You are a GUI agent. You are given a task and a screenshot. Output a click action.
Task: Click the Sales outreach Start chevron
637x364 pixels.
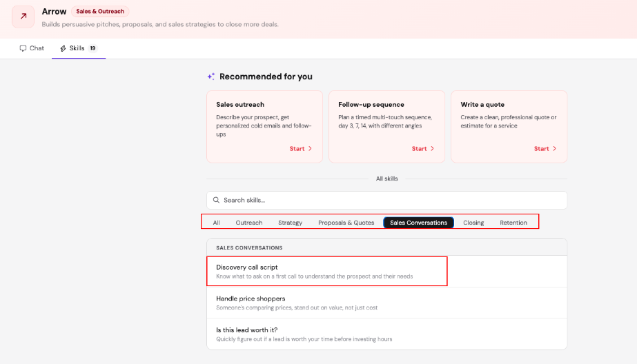tap(310, 149)
